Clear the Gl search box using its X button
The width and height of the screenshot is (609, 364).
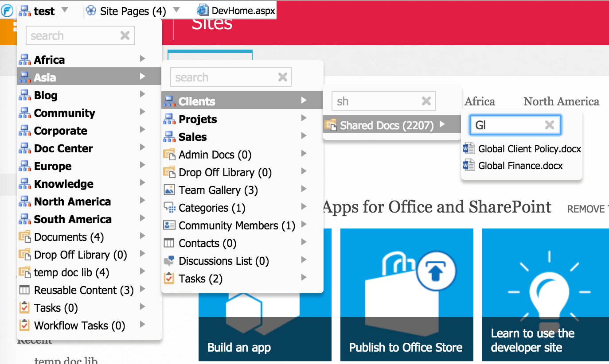(549, 125)
